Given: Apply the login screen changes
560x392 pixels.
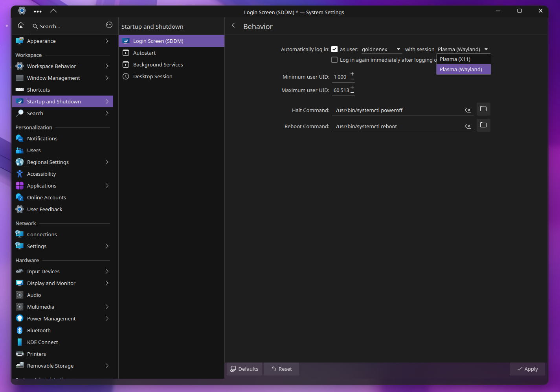Looking at the screenshot, I should [x=527, y=369].
